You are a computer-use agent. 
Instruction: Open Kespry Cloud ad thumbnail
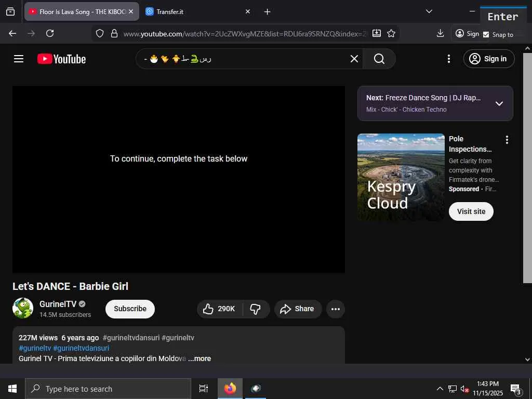(401, 177)
